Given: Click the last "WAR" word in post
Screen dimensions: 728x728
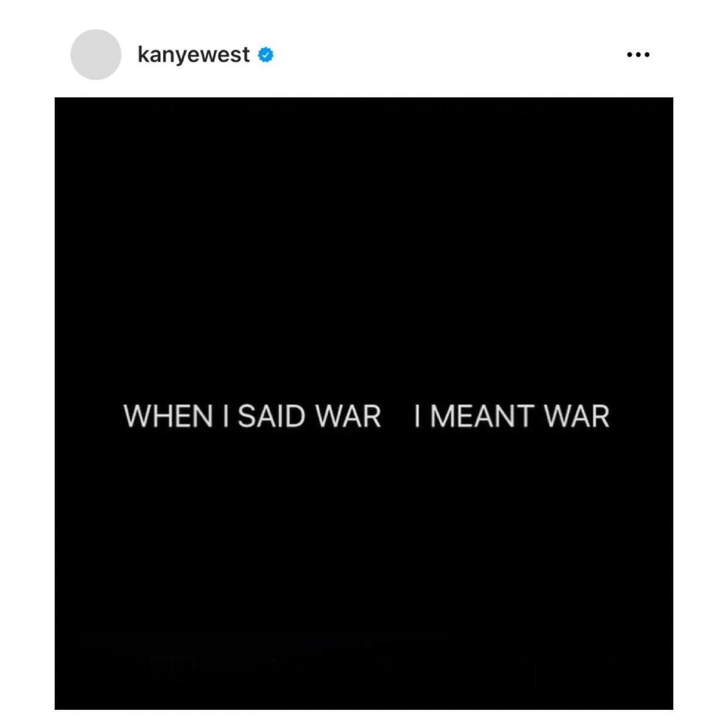Looking at the screenshot, I should point(576,416).
